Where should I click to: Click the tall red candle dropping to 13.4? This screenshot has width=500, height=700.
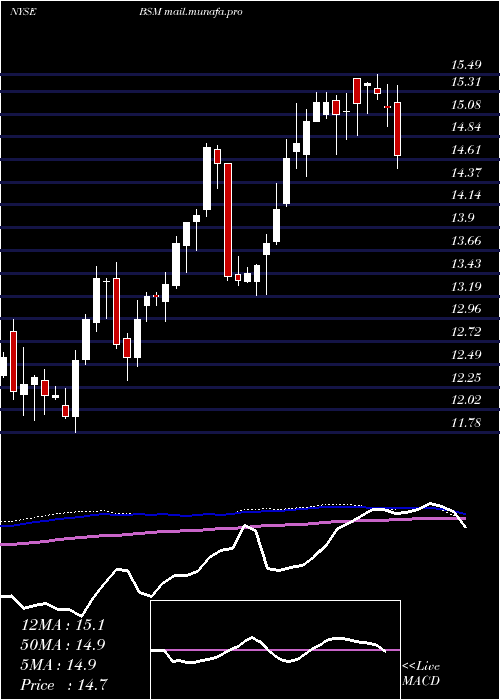(x=228, y=220)
